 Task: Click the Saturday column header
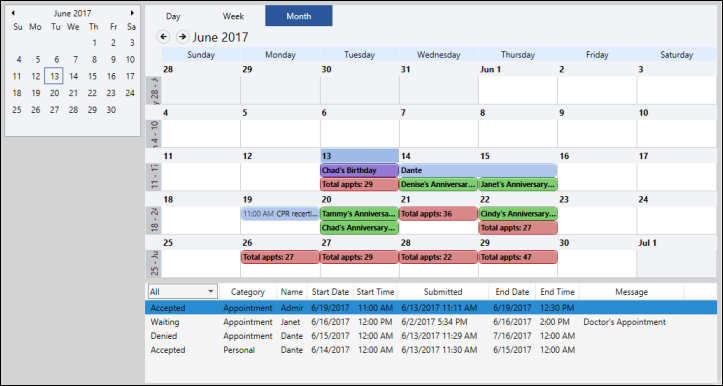(676, 54)
